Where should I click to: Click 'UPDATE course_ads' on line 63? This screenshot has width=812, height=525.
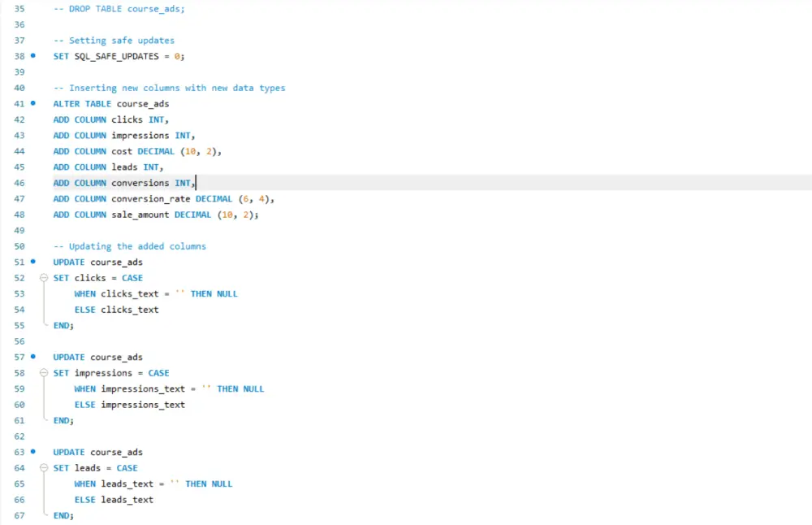(x=98, y=452)
